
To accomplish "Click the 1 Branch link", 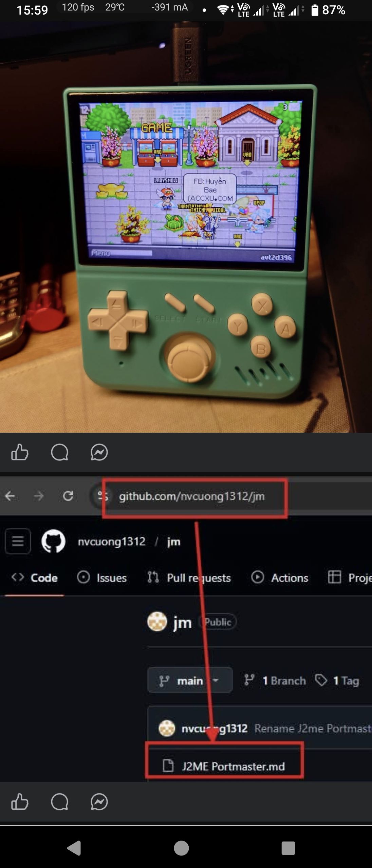I will pyautogui.click(x=275, y=680).
